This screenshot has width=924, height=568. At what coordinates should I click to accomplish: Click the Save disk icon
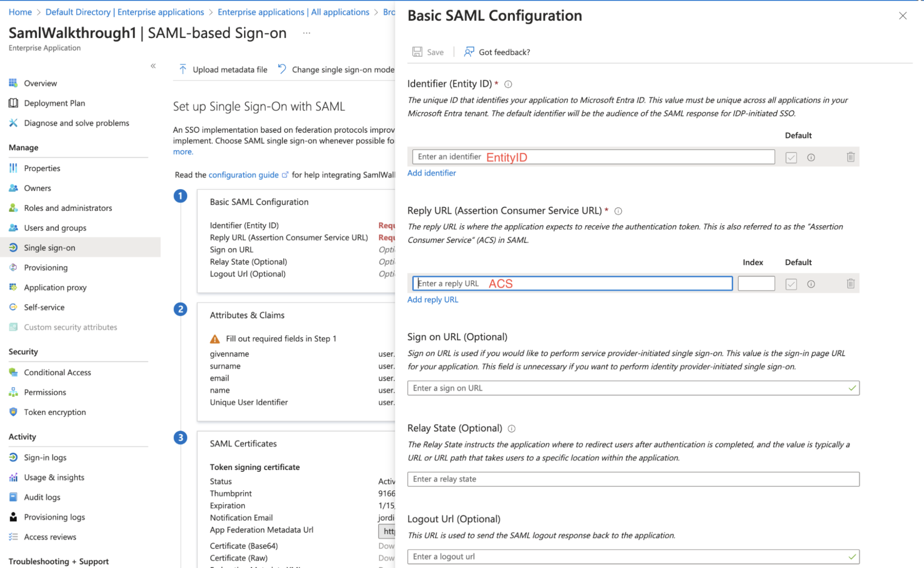(417, 52)
